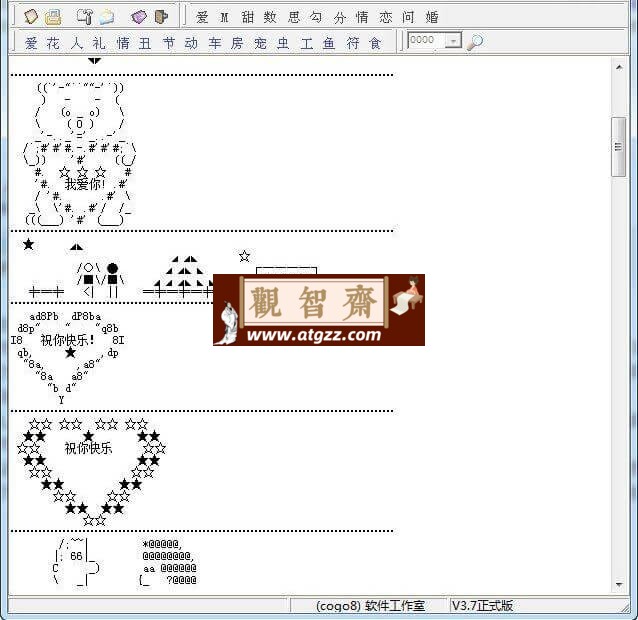Select the 数 category button

click(270, 17)
